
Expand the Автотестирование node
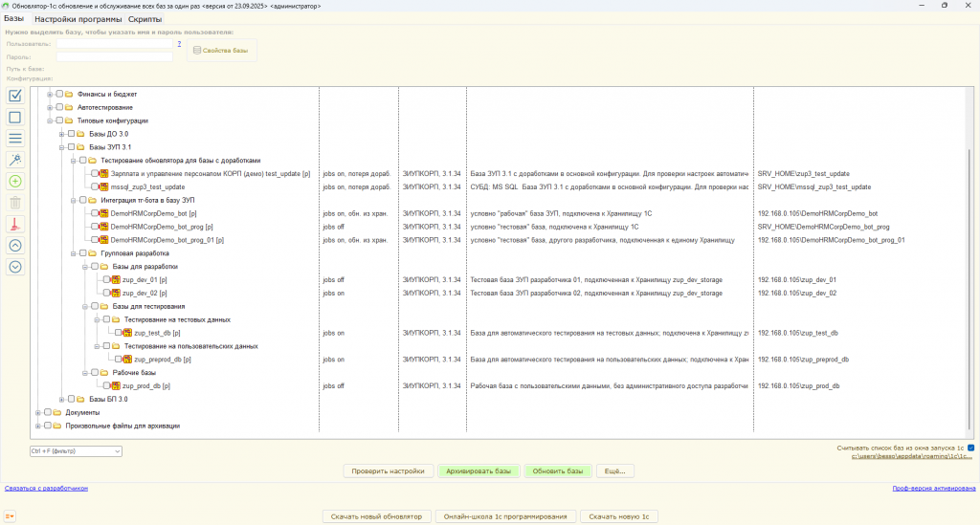50,107
